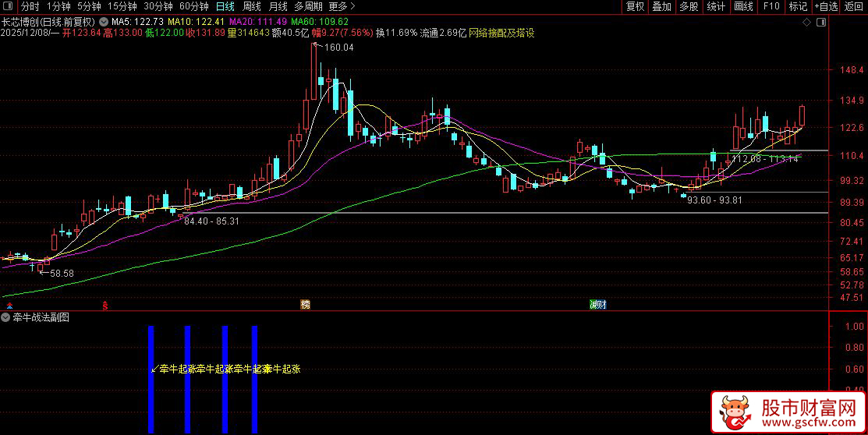The image size is (868, 435).
Task: Click the MA20: 111.49 label
Action: point(258,22)
